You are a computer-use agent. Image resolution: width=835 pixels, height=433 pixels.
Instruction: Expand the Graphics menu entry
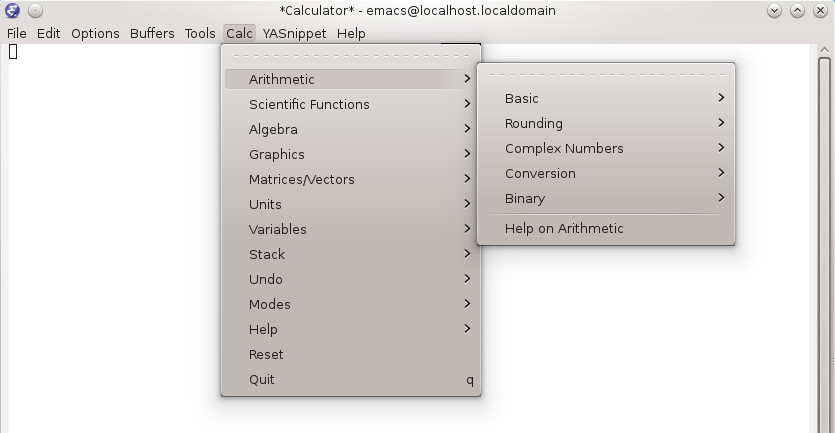click(x=276, y=154)
